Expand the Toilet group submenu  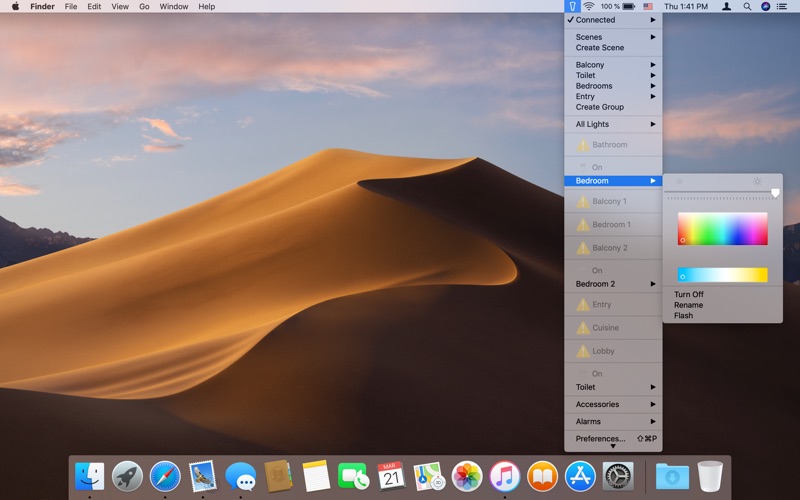[613, 75]
